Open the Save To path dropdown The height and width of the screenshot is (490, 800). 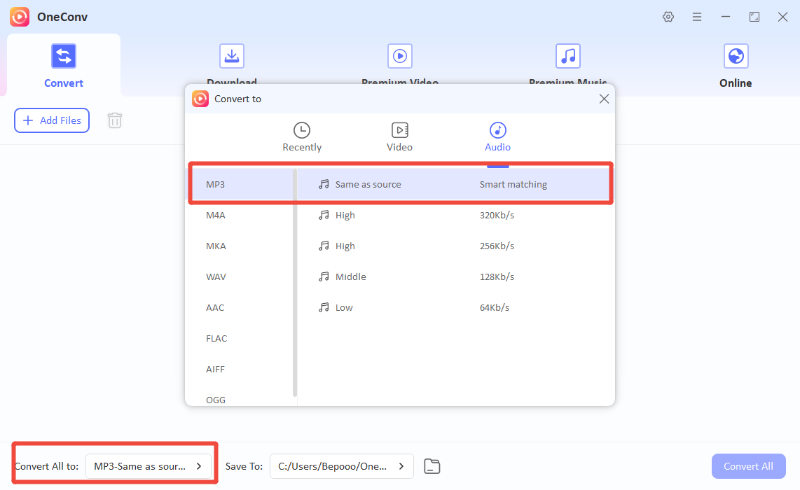pyautogui.click(x=341, y=466)
